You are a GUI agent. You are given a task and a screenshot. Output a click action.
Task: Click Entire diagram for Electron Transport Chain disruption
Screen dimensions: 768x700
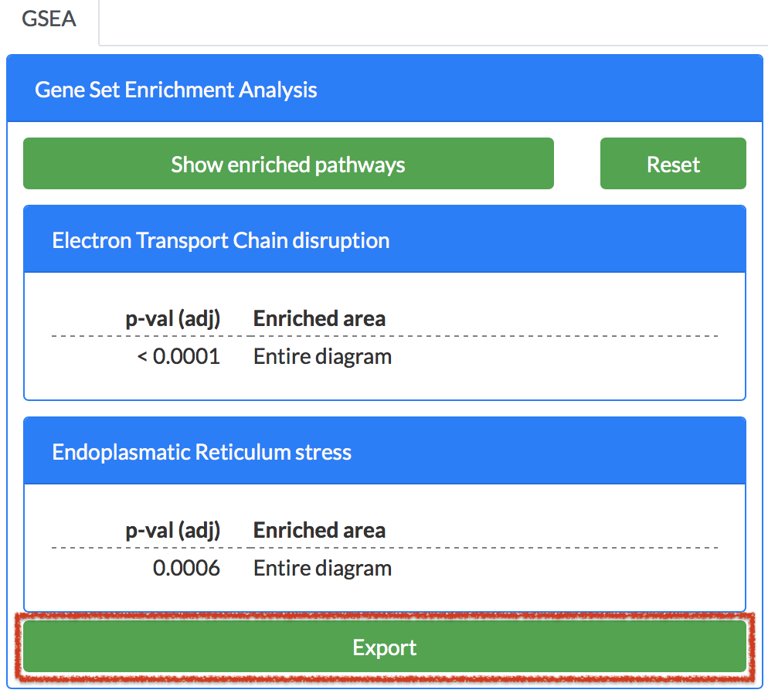pos(322,357)
